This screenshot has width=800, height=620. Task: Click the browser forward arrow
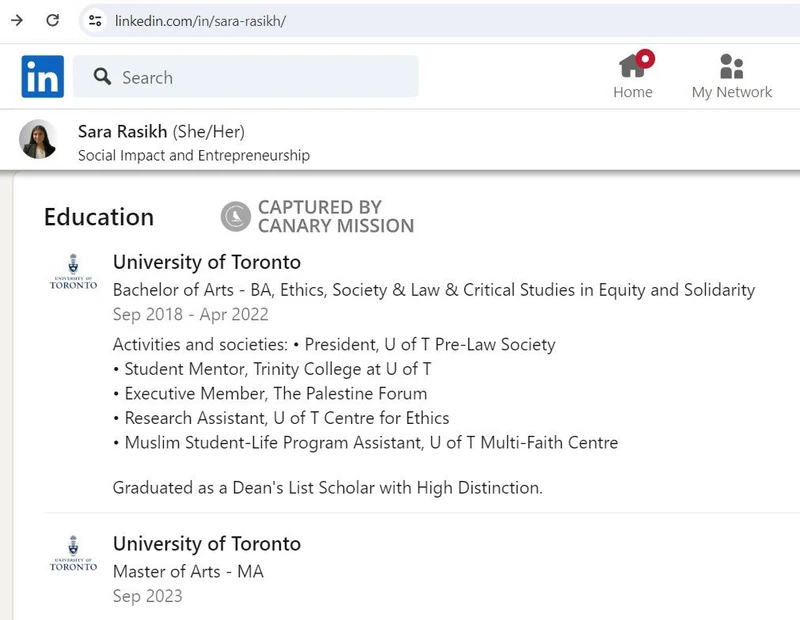click(17, 20)
